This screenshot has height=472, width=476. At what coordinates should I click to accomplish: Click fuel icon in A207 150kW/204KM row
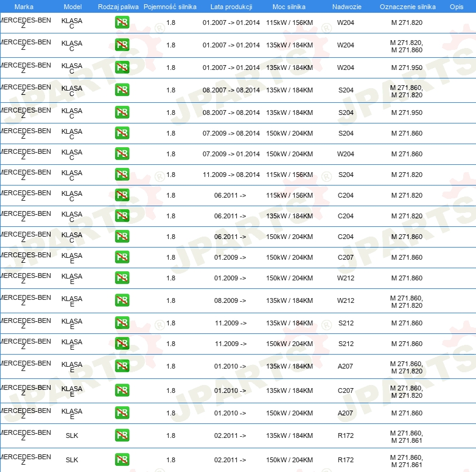[122, 412]
